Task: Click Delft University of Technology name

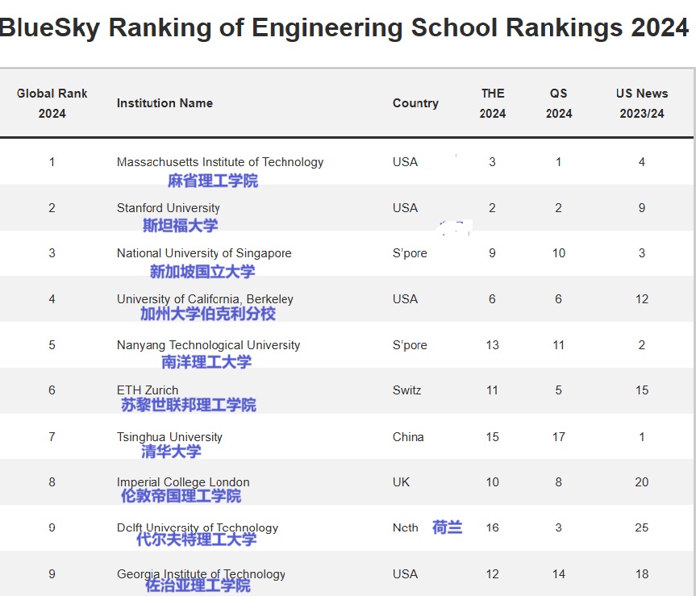Action: (197, 528)
